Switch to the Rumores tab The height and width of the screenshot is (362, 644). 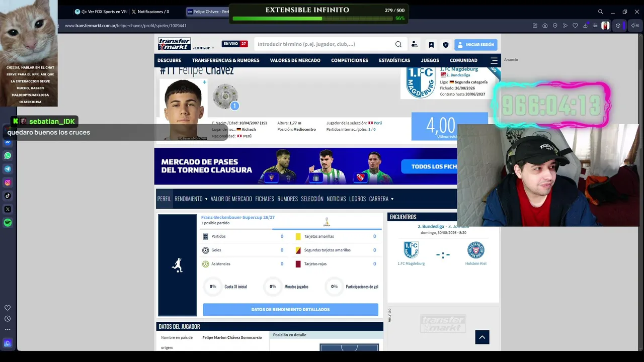[x=287, y=199]
